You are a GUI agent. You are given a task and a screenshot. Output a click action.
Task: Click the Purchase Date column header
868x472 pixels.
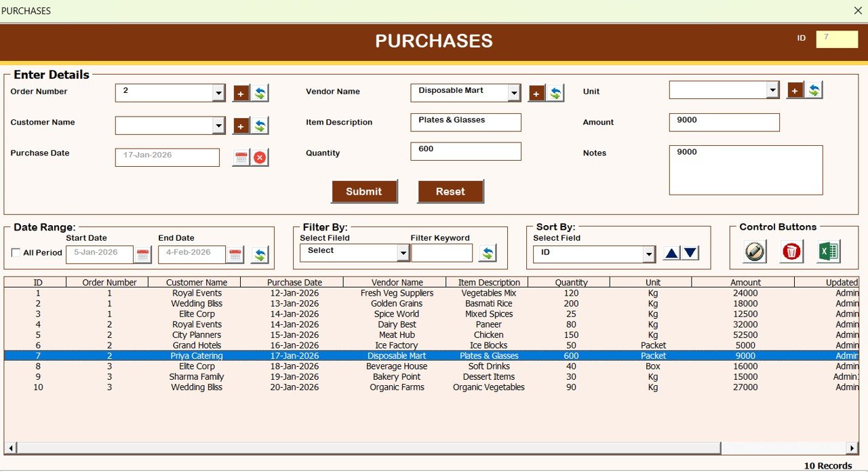point(294,282)
